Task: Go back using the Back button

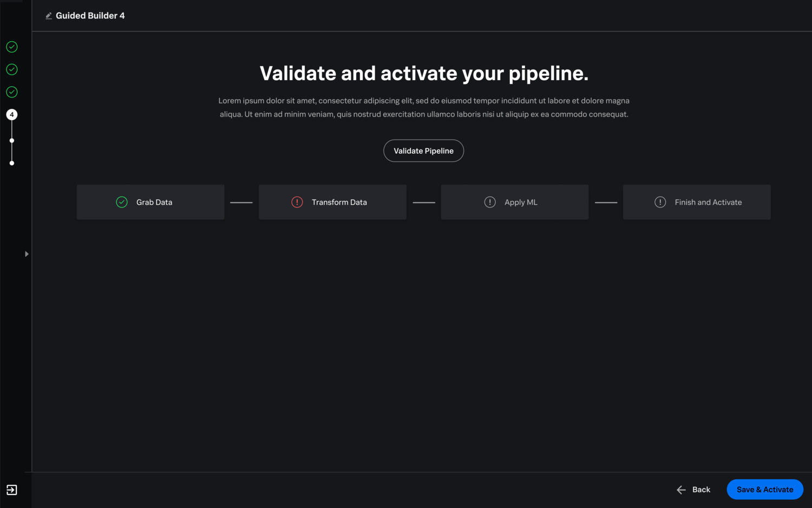Action: point(693,490)
